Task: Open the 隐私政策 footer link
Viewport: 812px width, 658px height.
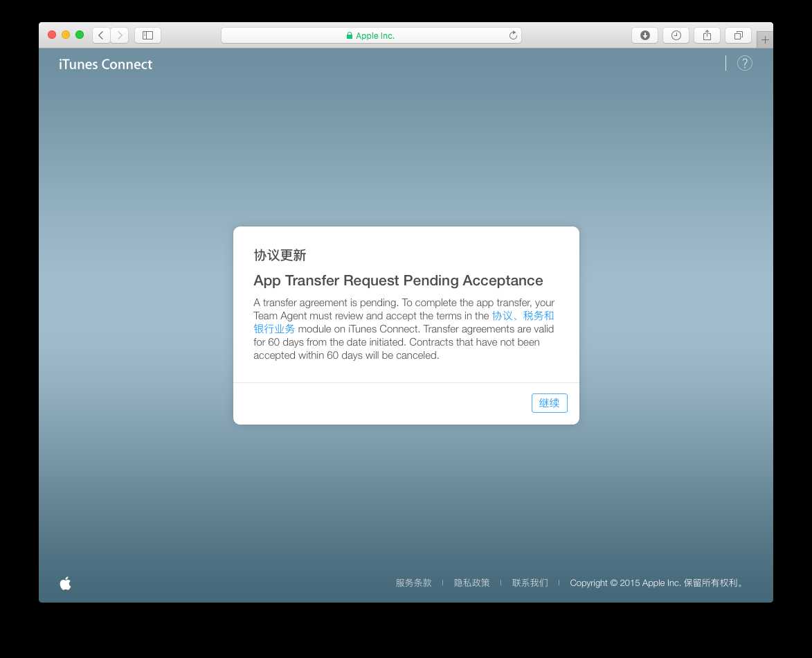Action: (x=472, y=583)
